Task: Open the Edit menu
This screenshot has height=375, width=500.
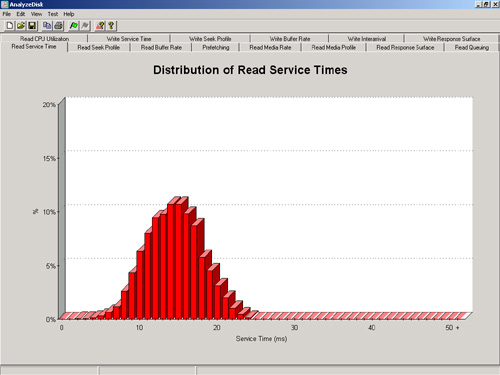Action: click(21, 14)
